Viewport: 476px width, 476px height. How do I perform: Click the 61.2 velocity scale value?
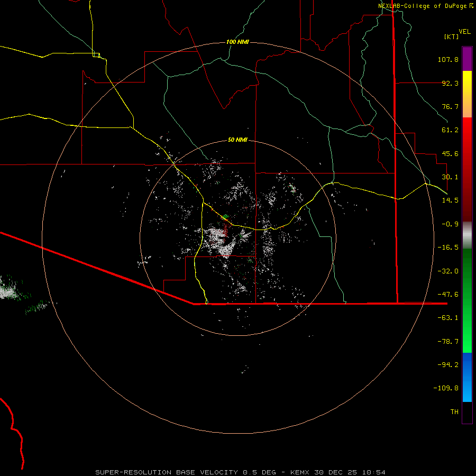(x=450, y=130)
